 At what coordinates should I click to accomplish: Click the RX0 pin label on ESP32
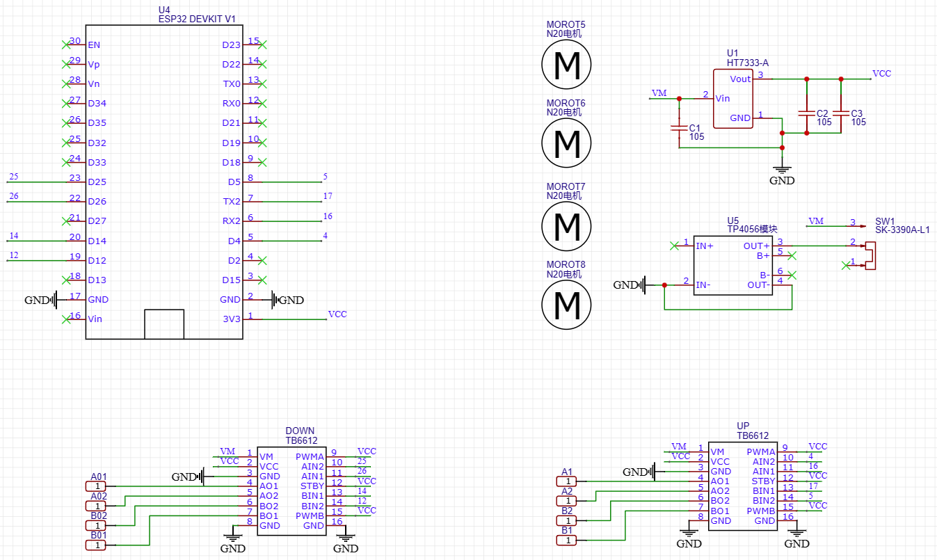click(x=232, y=104)
